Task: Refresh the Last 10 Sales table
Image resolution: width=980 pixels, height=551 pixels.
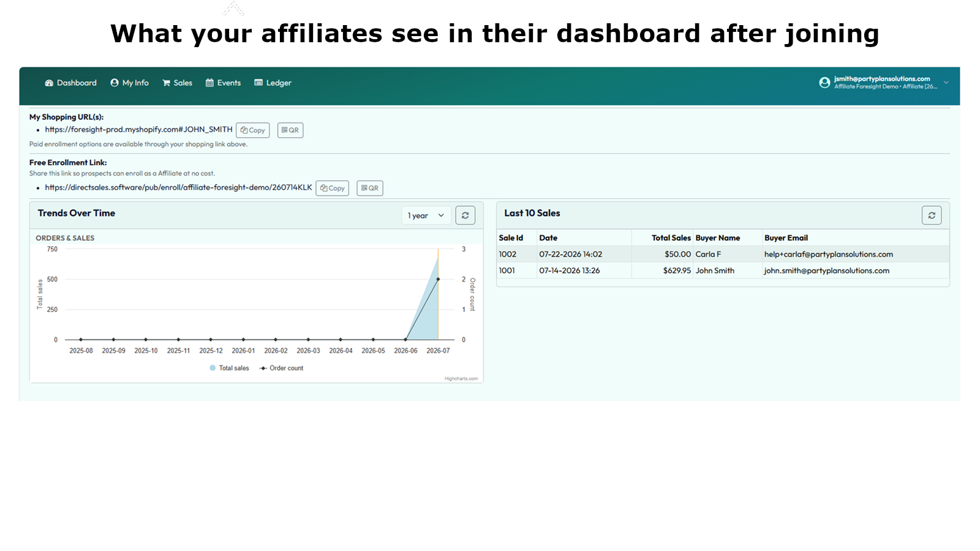Action: click(x=932, y=216)
